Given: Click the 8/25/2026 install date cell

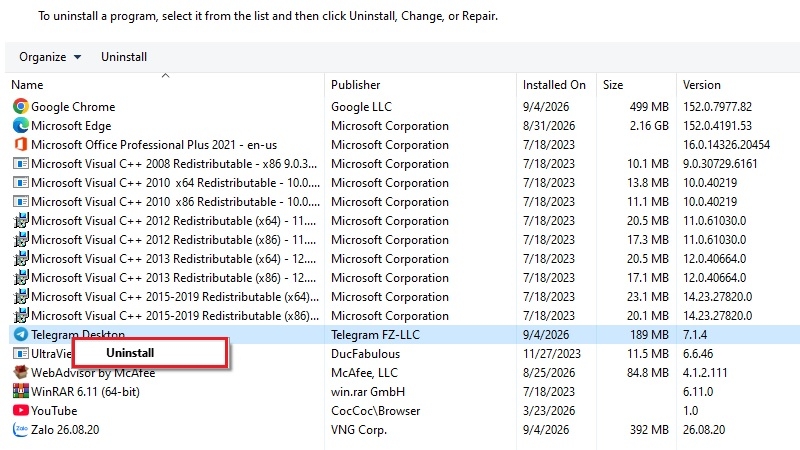Looking at the screenshot, I should coord(548,373).
